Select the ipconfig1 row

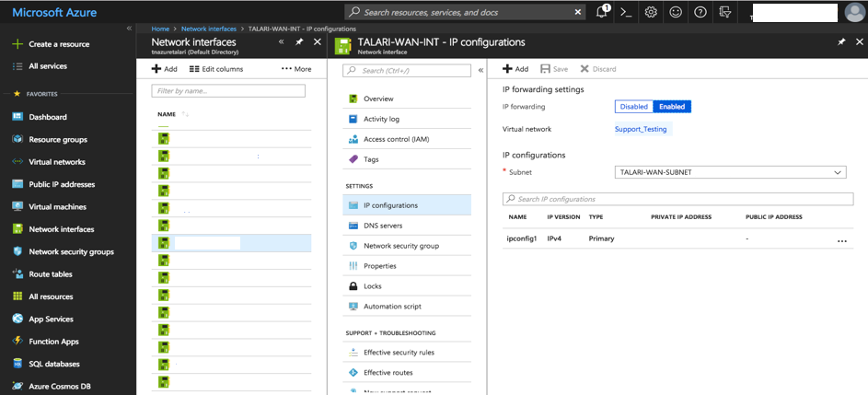pyautogui.click(x=678, y=238)
